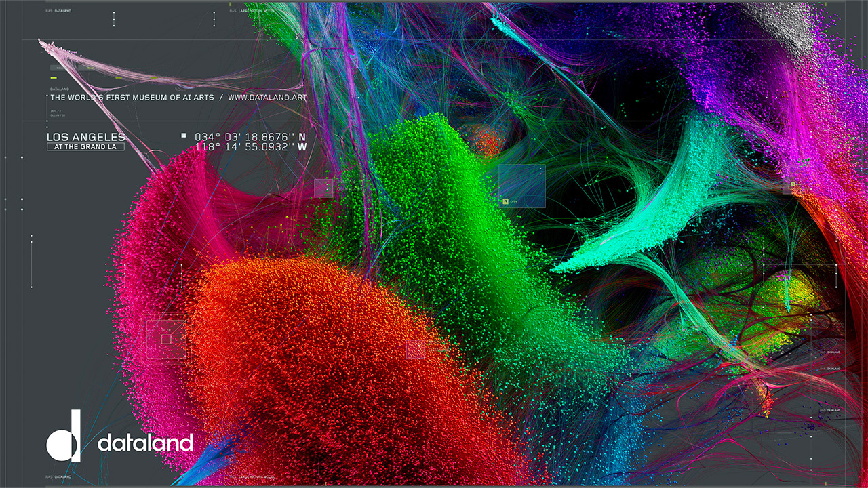Open the WWW.DATALAND.ART web address
Image resolution: width=868 pixels, height=488 pixels.
click(267, 98)
